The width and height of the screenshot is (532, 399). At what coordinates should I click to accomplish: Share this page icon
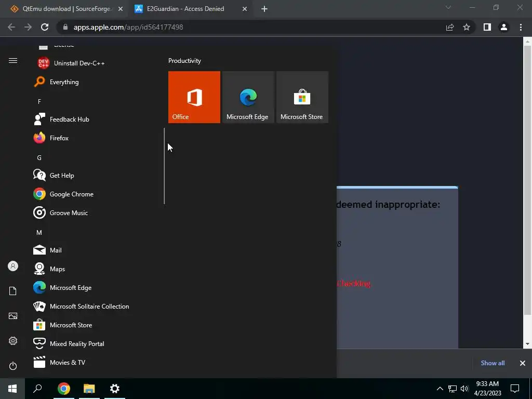(450, 27)
